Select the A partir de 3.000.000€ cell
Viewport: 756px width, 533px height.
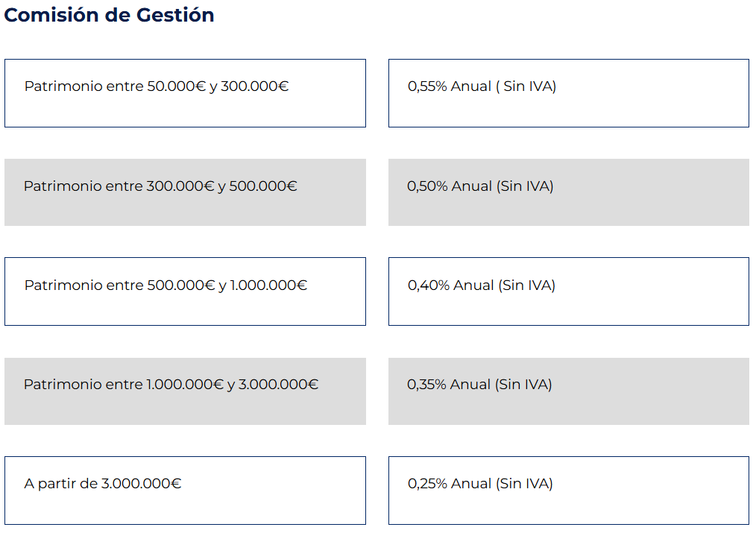[x=185, y=491]
